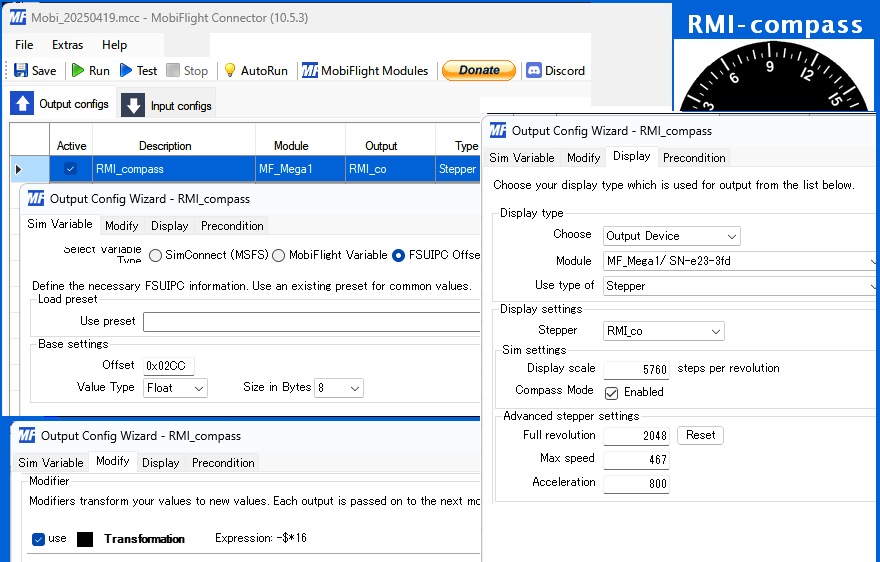Open the Help menu
This screenshot has height=562, width=880.
(x=114, y=45)
